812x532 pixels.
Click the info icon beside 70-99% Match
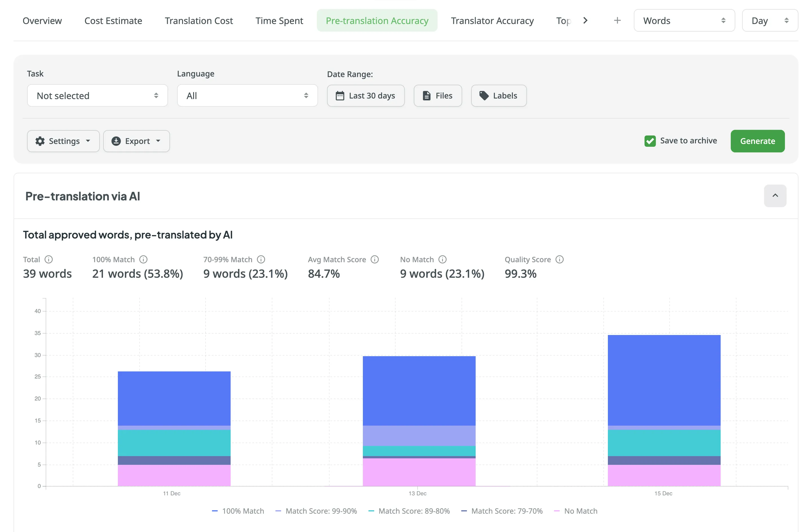[x=261, y=260]
